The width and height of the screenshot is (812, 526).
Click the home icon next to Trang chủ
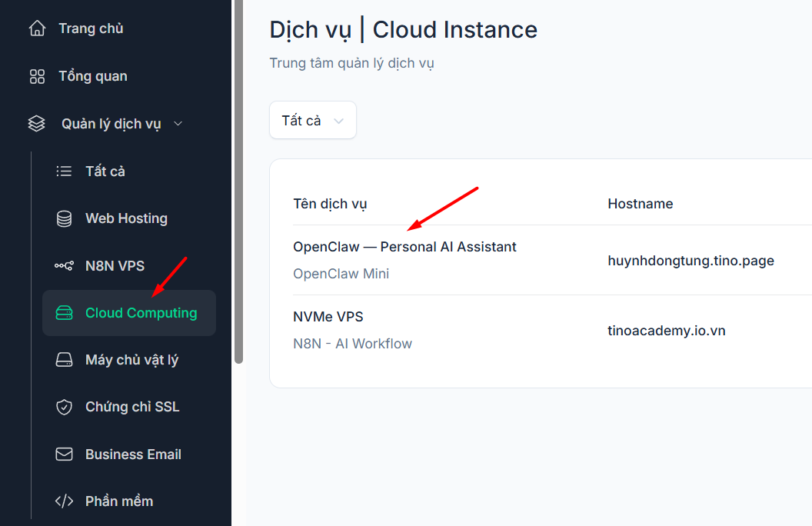click(36, 28)
